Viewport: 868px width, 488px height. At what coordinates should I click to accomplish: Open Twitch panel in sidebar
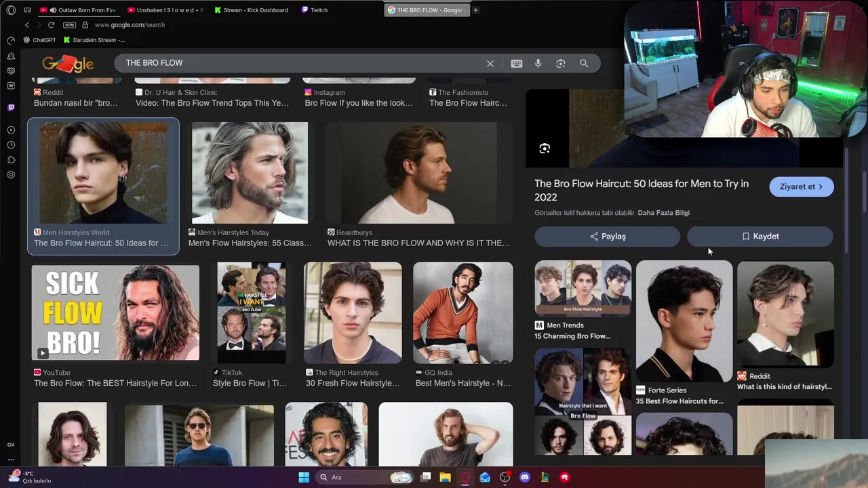coord(11,108)
